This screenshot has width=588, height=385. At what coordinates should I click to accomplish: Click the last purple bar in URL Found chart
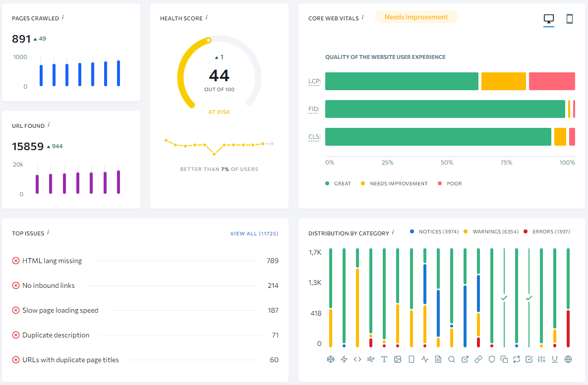point(118,182)
